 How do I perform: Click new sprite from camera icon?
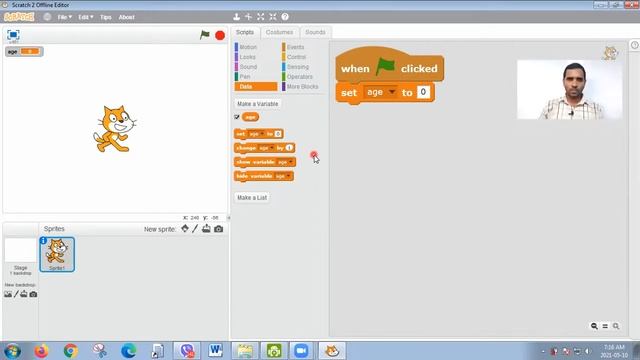tap(218, 229)
